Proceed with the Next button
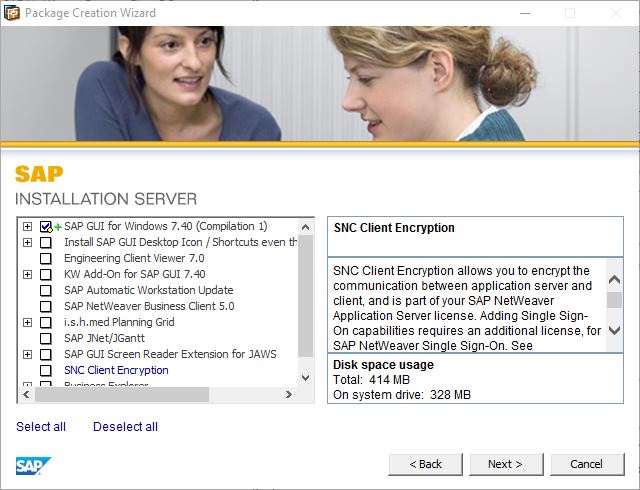 tap(506, 464)
